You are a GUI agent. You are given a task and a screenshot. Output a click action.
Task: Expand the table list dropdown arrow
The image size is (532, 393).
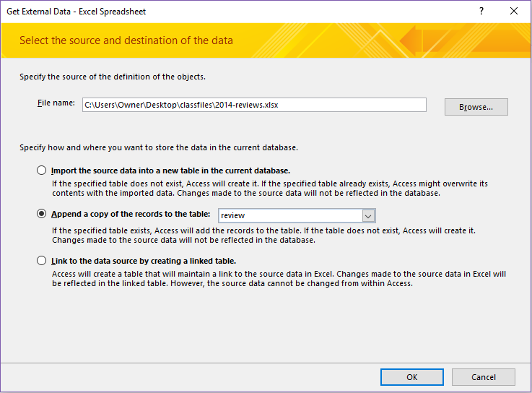[x=368, y=215]
